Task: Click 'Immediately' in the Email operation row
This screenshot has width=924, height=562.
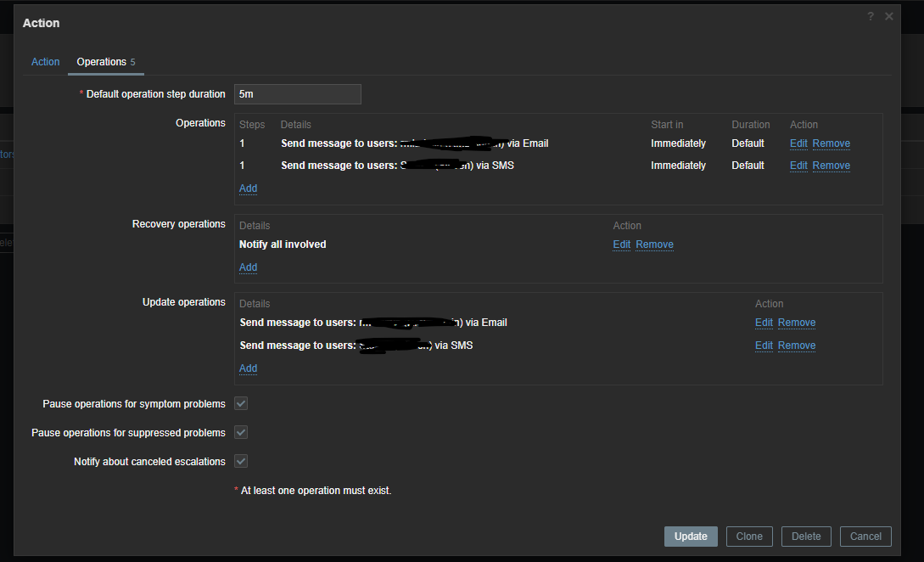Action: (x=678, y=143)
